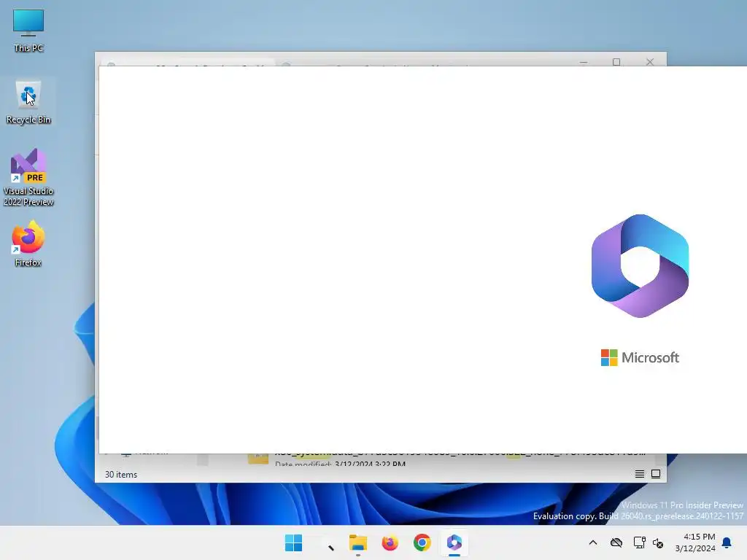Click the Microsoft 365 splash logo

640,265
